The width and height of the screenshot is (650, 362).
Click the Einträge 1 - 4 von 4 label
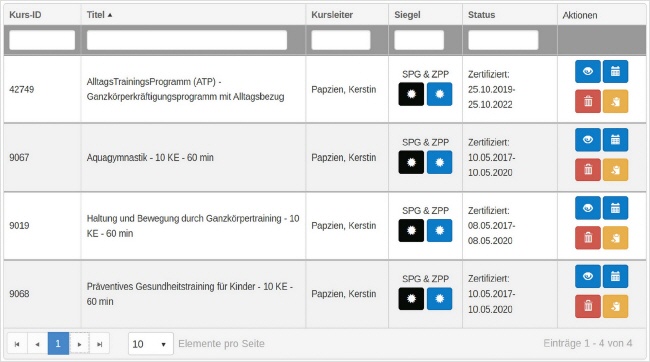coord(588,343)
